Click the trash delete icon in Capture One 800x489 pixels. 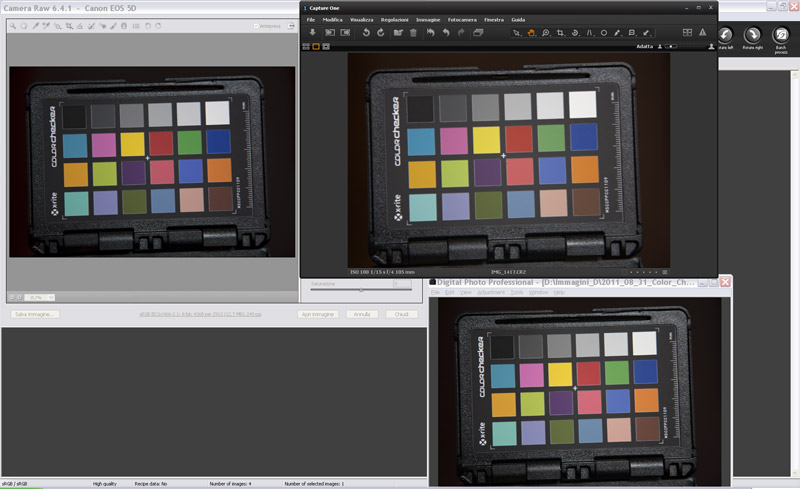click(412, 33)
